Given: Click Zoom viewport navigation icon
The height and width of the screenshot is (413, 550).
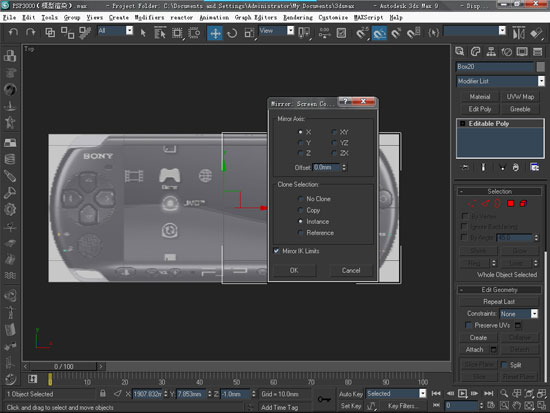Looking at the screenshot, I should (504, 393).
